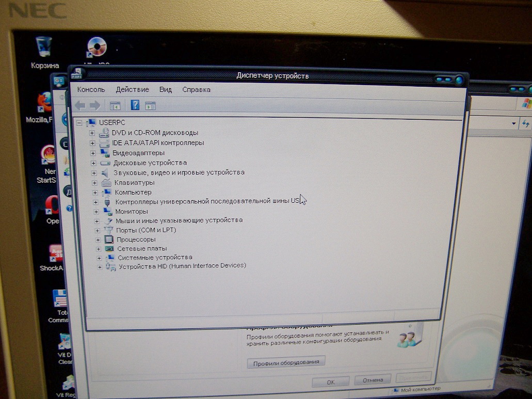Open the Корзина recycle bin desktop icon
Viewport: 532px width, 399px height.
44,48
